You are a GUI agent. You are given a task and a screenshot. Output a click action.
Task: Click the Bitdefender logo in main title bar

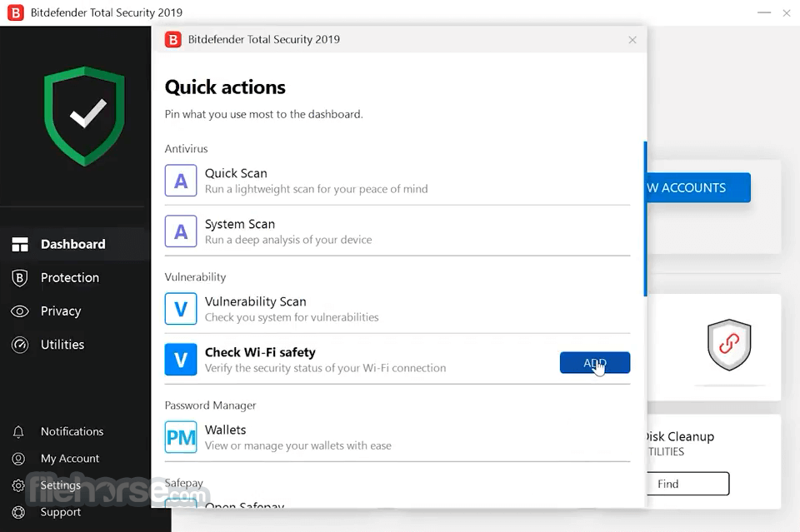[15, 12]
